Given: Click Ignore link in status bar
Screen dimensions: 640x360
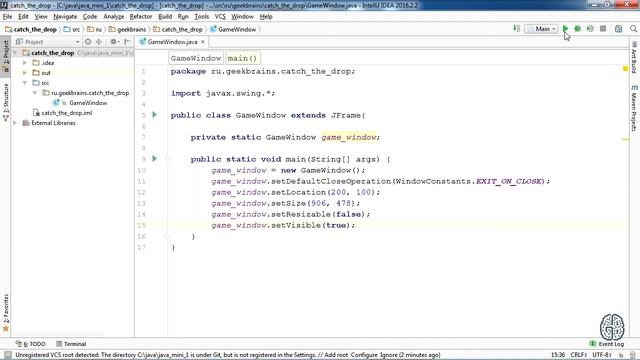Looking at the screenshot, I should click(x=389, y=355).
